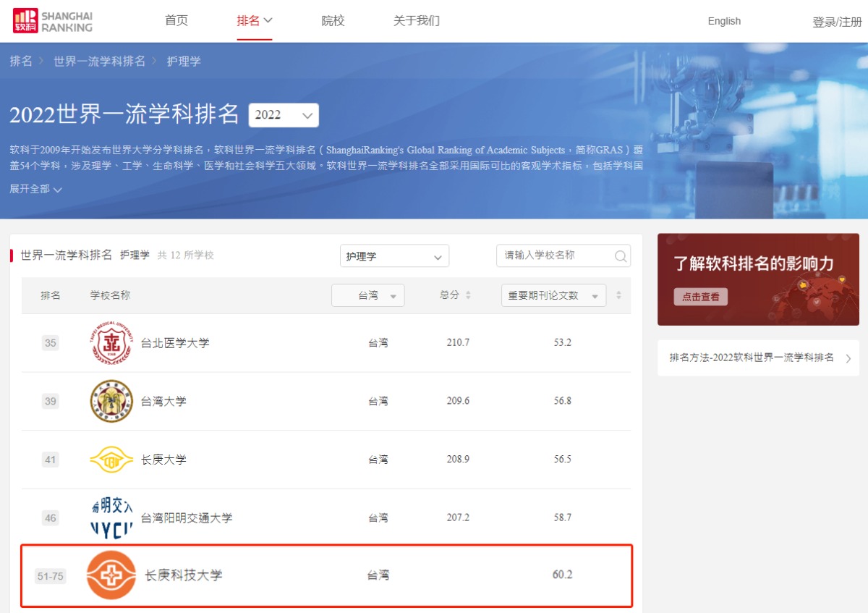Sort by the indicator column arrows
The height and width of the screenshot is (613, 868).
coord(618,295)
